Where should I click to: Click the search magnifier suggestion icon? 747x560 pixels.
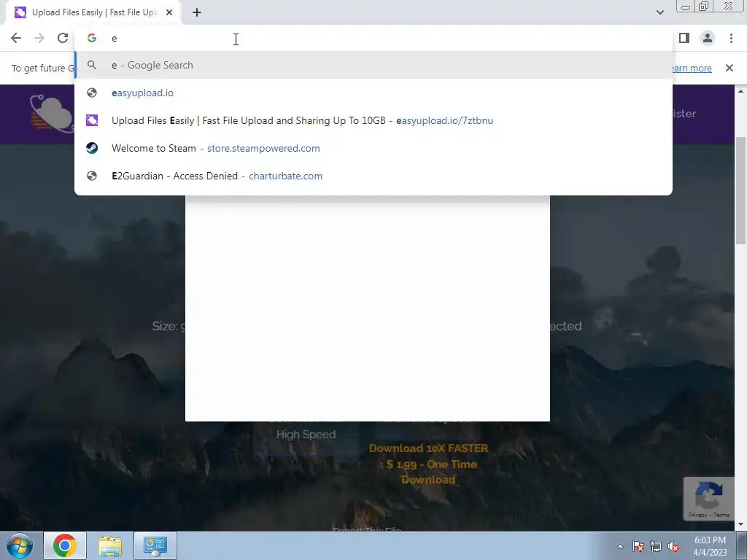92,65
